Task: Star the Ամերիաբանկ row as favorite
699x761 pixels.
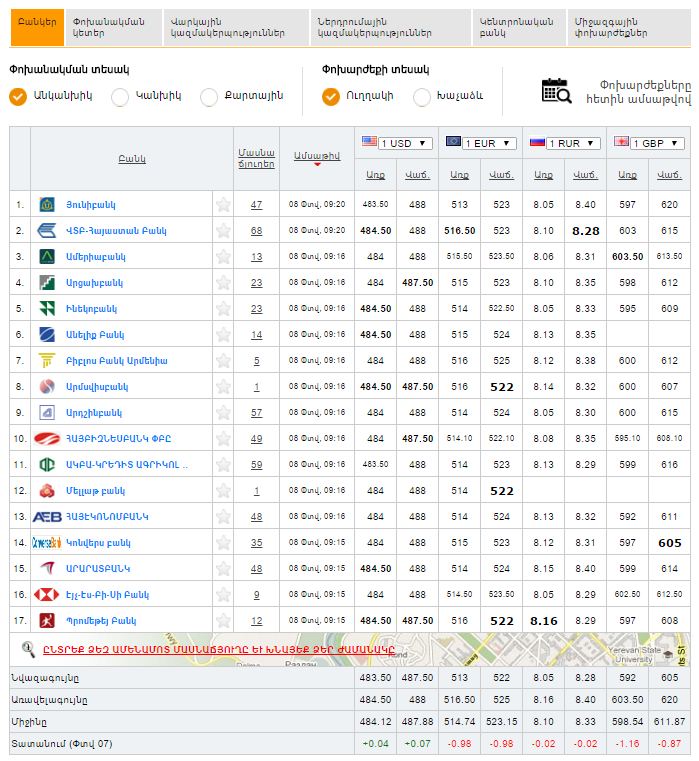Action: point(223,257)
